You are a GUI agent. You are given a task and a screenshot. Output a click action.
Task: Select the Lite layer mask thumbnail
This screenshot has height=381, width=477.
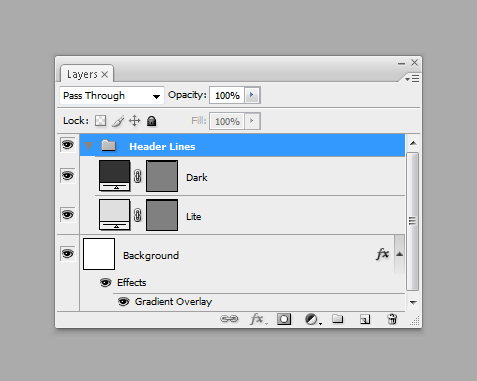click(162, 215)
